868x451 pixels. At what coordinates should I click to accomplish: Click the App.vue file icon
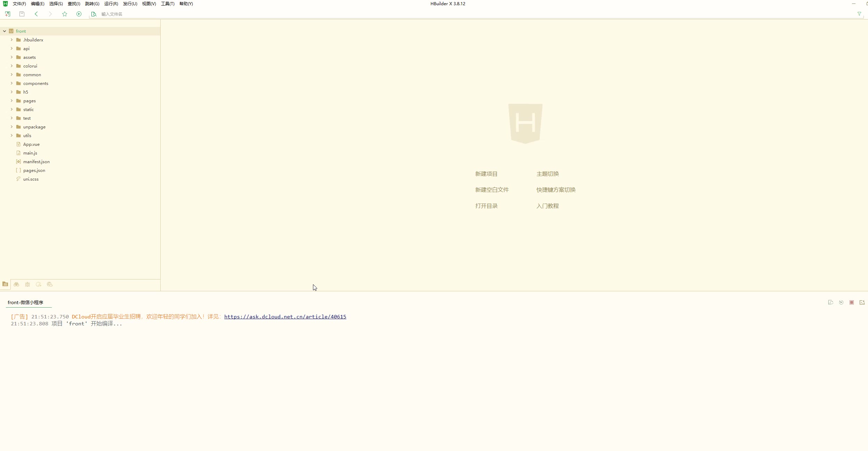18,144
